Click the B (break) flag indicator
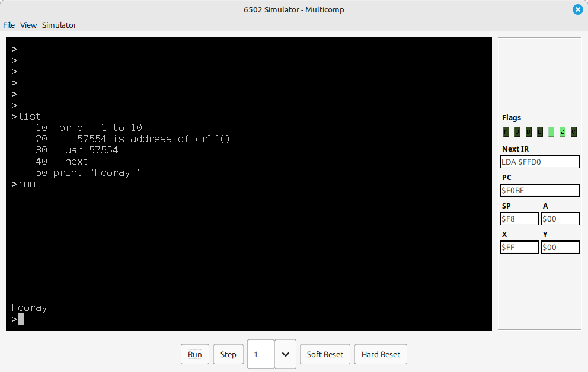 click(529, 132)
